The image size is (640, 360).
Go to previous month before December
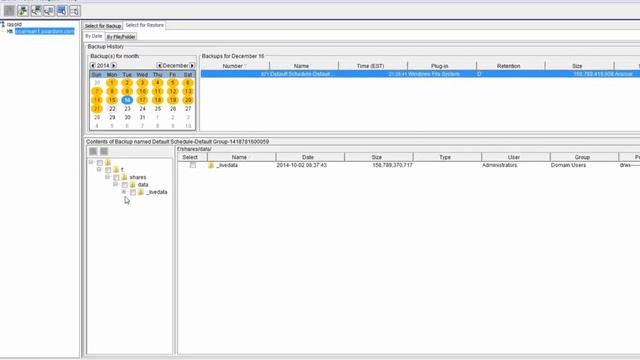tap(159, 65)
